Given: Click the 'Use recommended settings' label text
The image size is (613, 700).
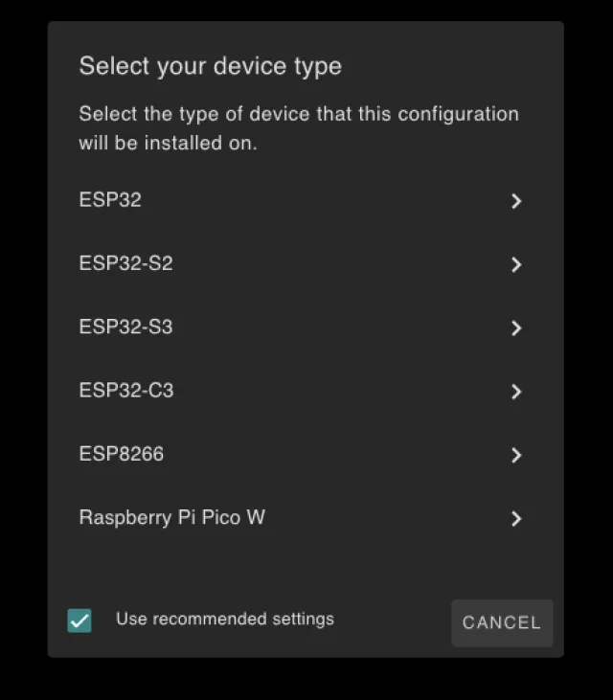Looking at the screenshot, I should tap(225, 619).
